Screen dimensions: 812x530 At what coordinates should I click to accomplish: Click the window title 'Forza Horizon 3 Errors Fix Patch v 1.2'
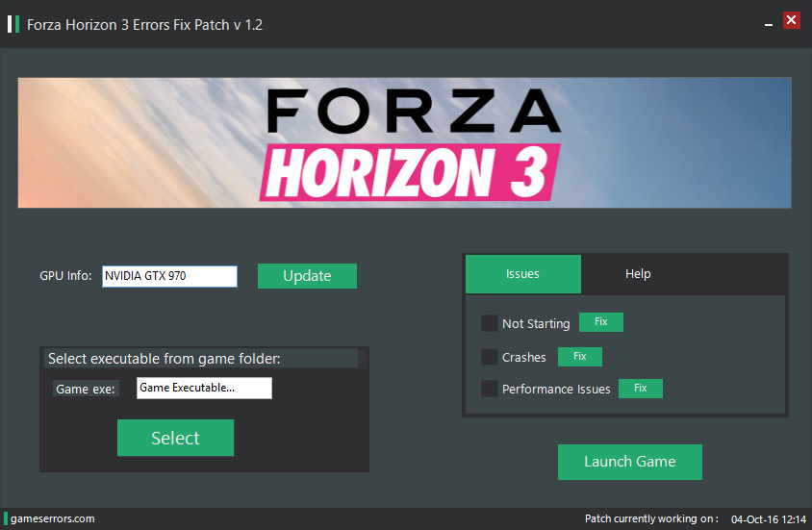[145, 25]
